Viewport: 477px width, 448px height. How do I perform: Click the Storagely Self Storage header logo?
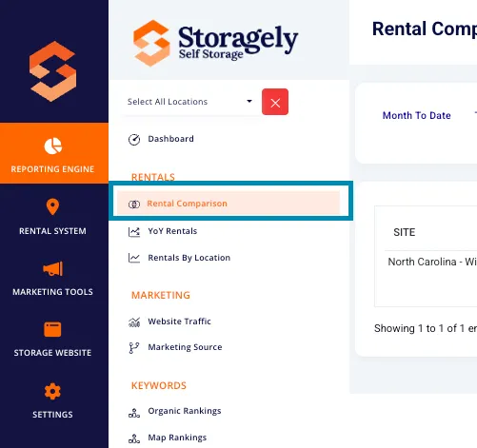(x=215, y=43)
